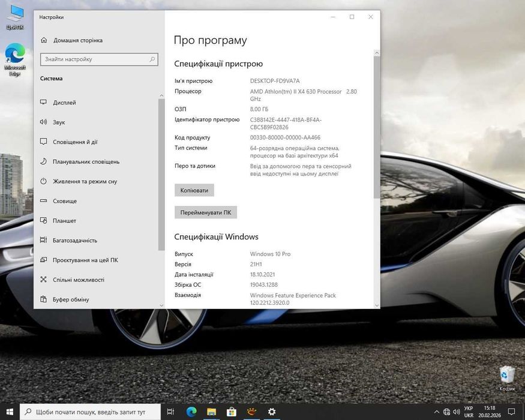
Task: Click the Перейменувати ПК button
Action: click(206, 212)
